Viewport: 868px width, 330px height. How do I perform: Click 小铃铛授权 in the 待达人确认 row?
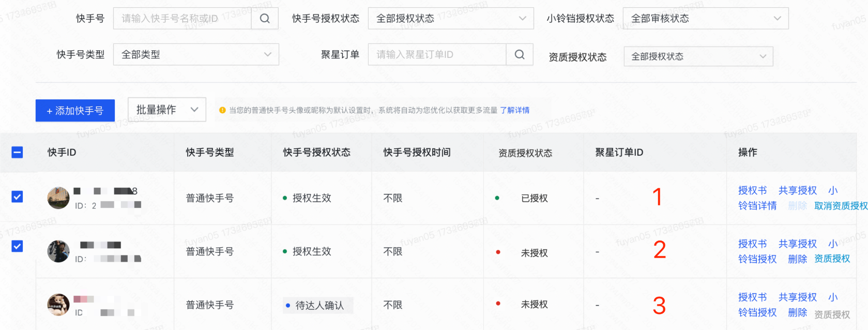click(x=757, y=312)
